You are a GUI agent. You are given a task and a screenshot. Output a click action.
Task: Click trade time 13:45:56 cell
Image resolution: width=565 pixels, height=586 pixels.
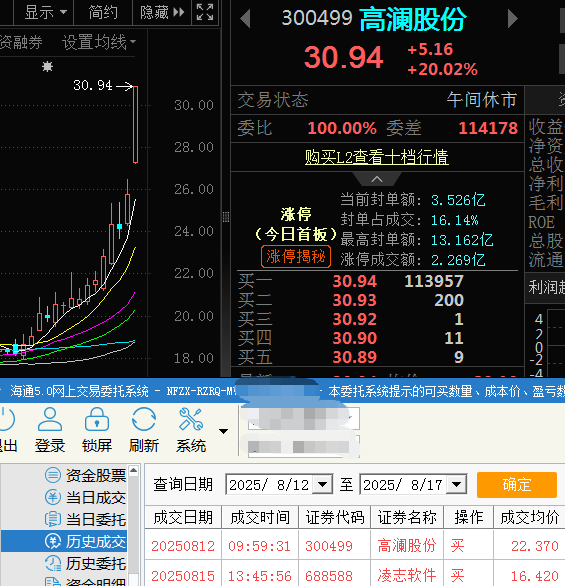[x=260, y=576]
